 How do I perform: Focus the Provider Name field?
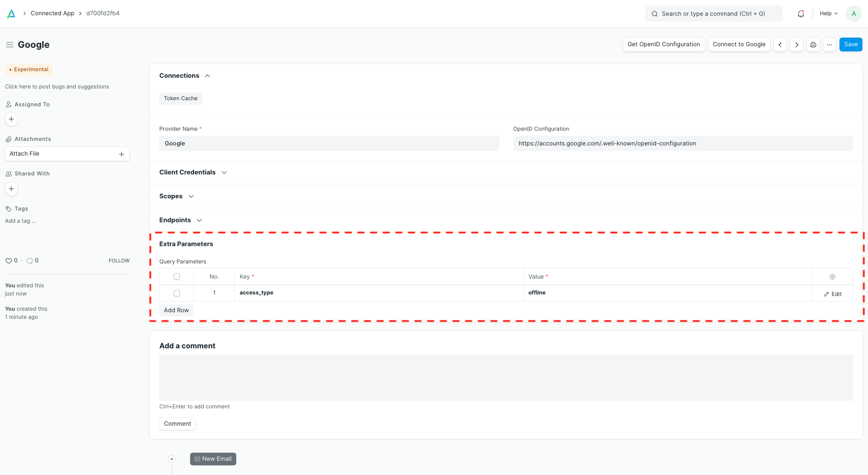click(329, 143)
